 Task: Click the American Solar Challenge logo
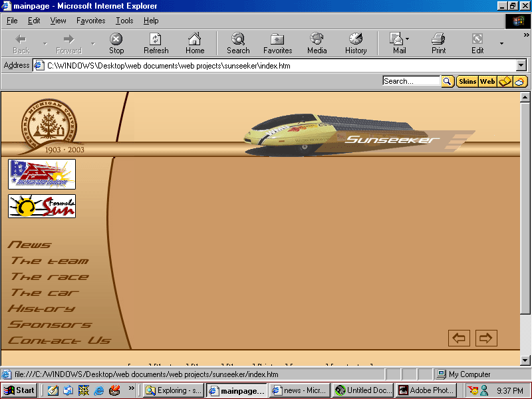click(x=42, y=174)
